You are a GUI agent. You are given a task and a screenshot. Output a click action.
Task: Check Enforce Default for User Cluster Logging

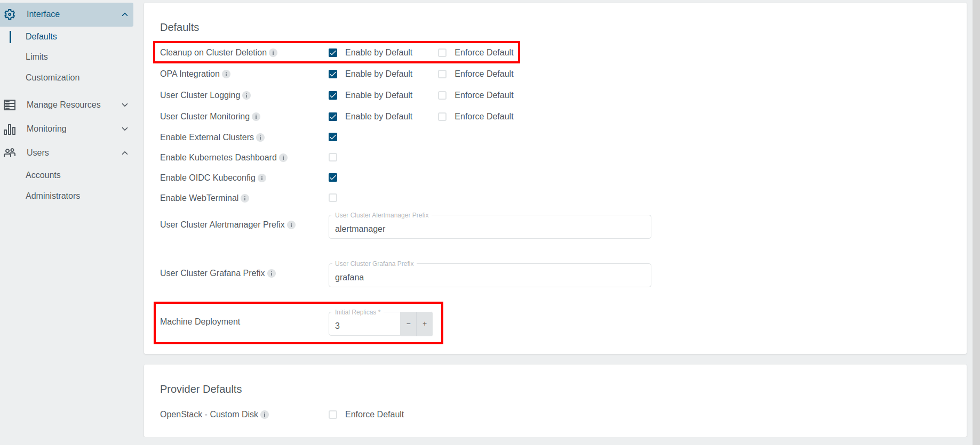pyautogui.click(x=442, y=95)
